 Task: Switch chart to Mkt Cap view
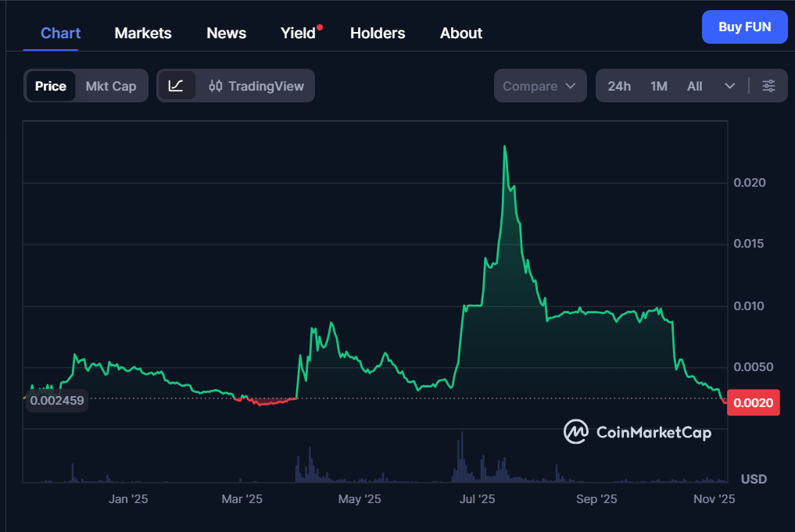tap(111, 86)
